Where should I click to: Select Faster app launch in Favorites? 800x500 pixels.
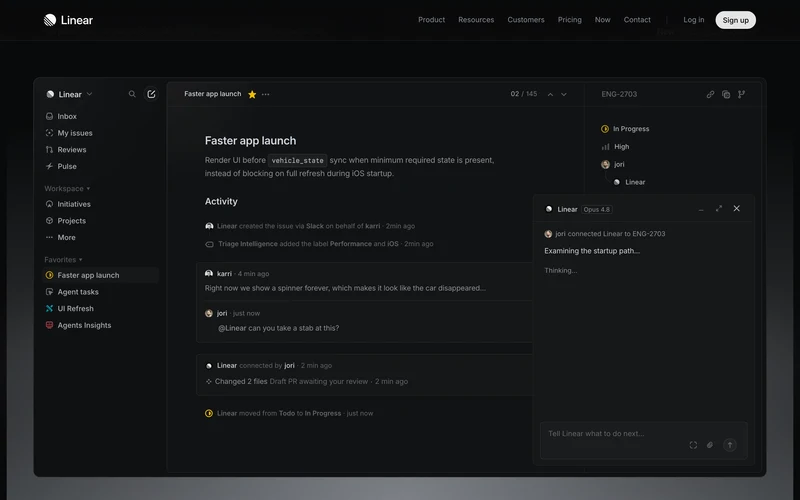click(x=101, y=275)
